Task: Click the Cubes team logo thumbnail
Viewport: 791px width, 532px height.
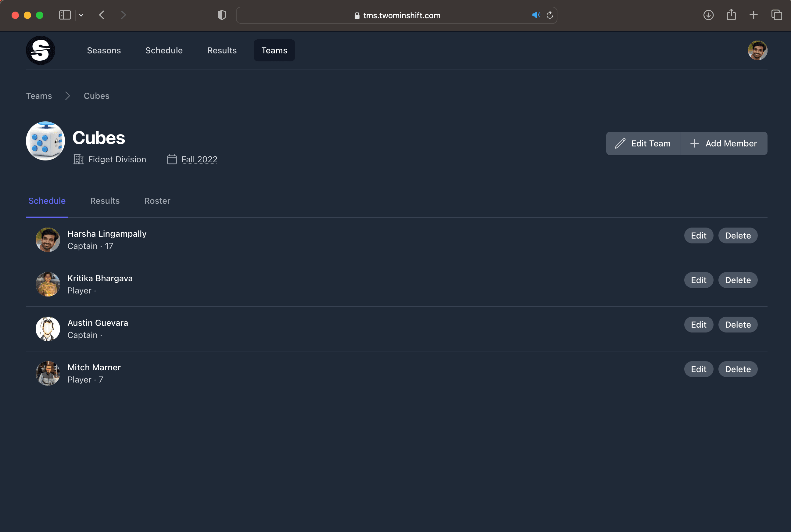Action: click(x=45, y=141)
